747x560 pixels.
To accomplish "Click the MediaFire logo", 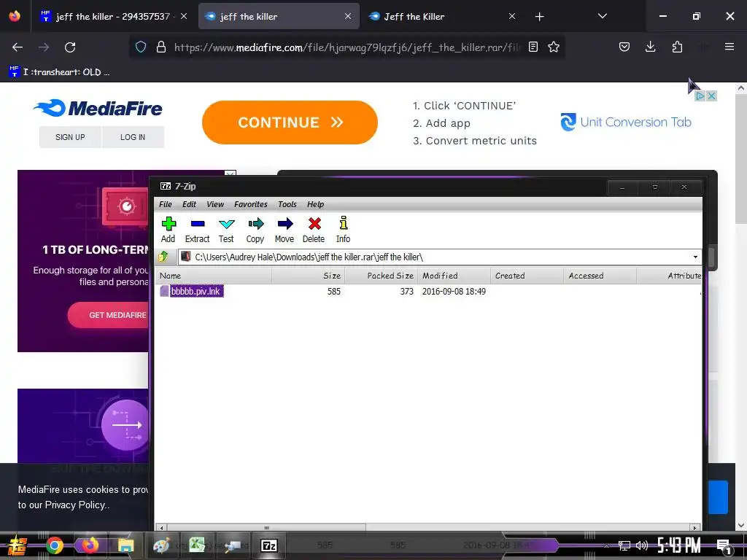I will tap(98, 108).
